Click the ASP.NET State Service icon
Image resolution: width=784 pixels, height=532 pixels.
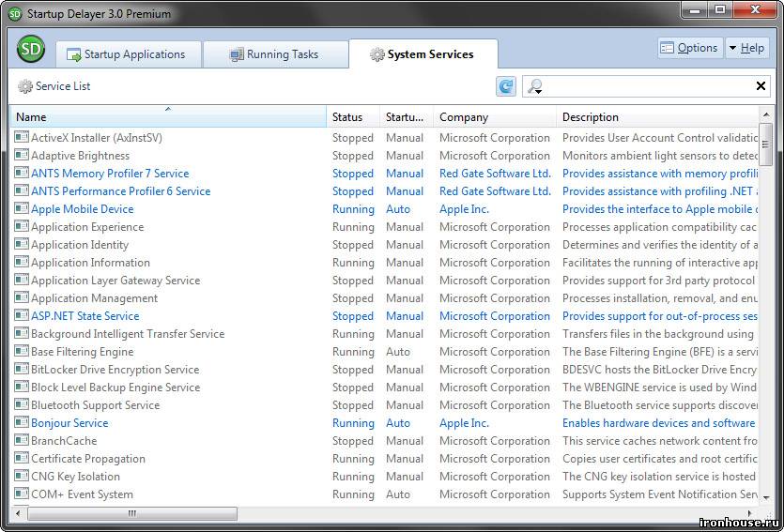tap(22, 315)
